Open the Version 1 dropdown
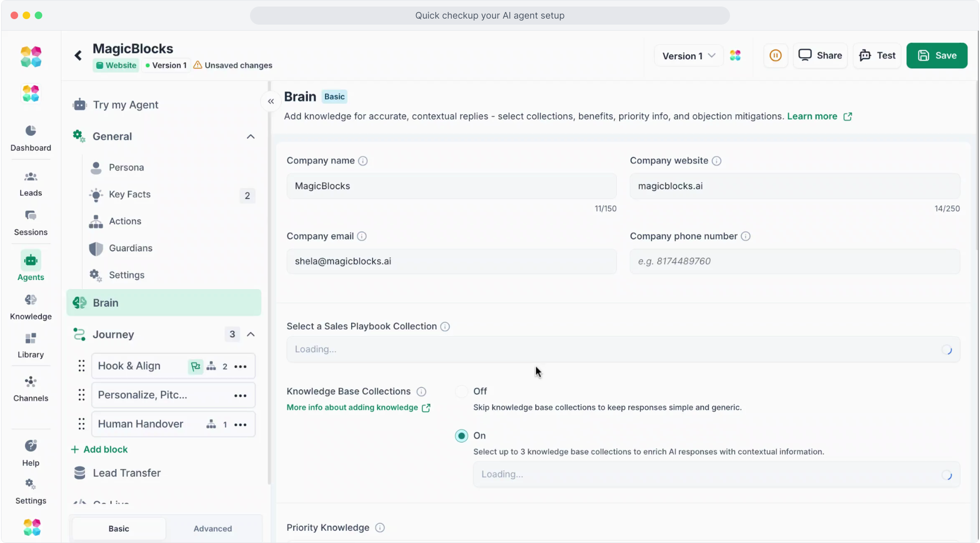 (x=688, y=56)
